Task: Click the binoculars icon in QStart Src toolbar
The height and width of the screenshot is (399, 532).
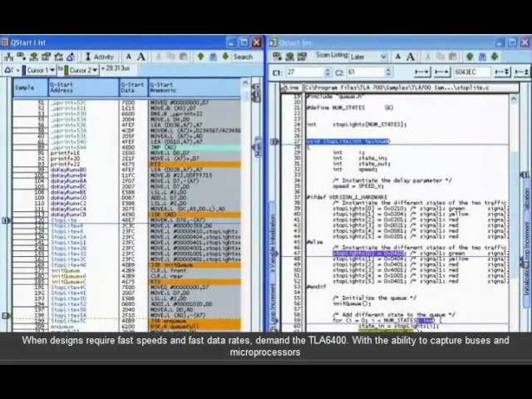Action: point(482,57)
